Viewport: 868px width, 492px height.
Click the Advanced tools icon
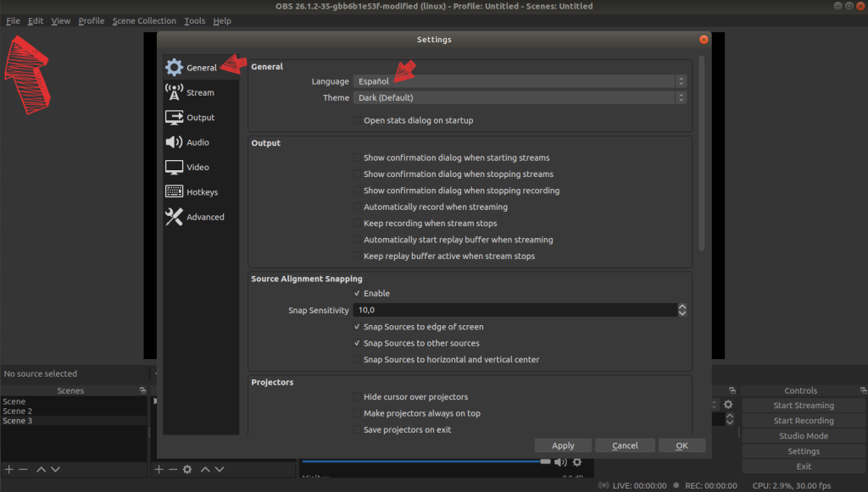174,217
